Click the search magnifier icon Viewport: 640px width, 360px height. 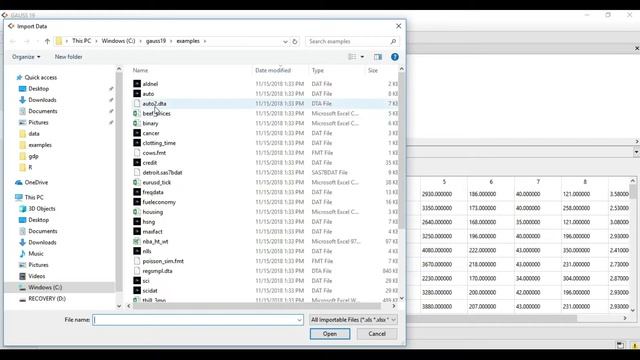(x=393, y=41)
